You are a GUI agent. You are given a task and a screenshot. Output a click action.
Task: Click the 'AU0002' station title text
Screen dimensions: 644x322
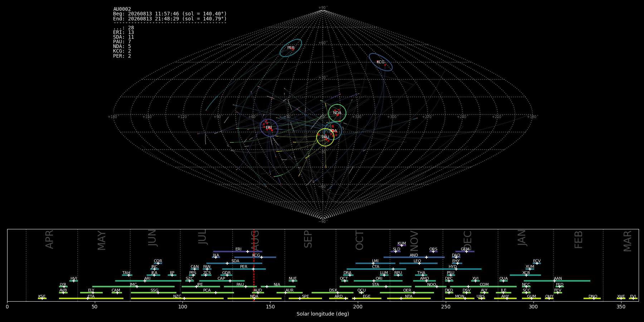click(122, 9)
